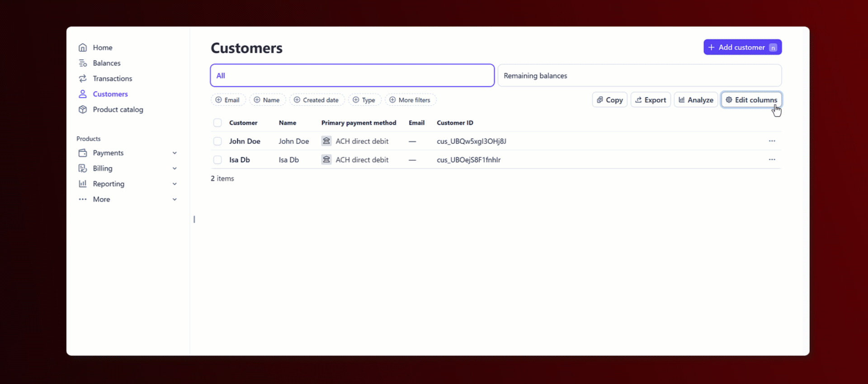This screenshot has height=384, width=868.
Task: Expand the More section chevron
Action: click(175, 199)
